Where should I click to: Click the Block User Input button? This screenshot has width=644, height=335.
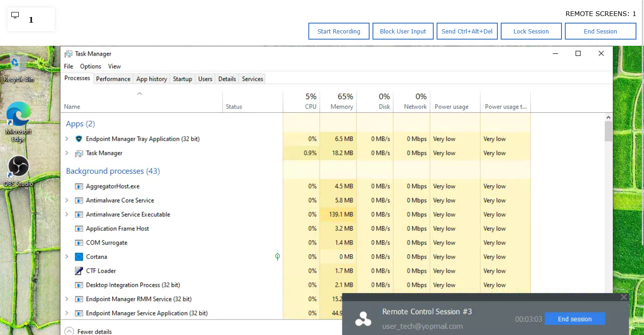(403, 31)
